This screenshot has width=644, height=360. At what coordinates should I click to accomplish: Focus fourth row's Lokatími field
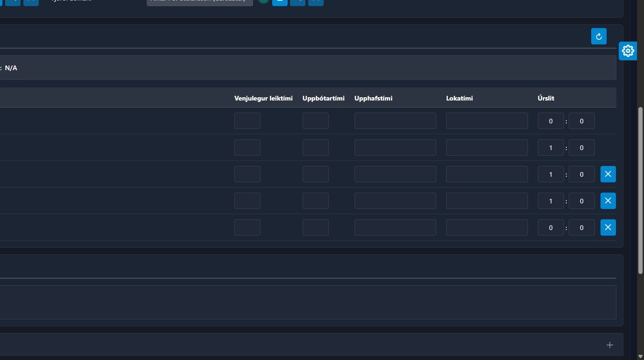click(x=487, y=201)
